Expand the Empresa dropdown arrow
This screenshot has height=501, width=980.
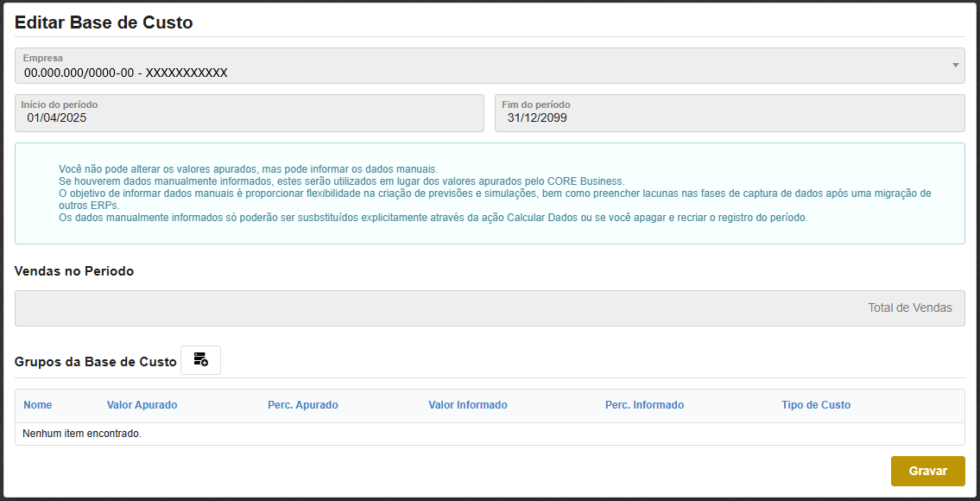[955, 66]
